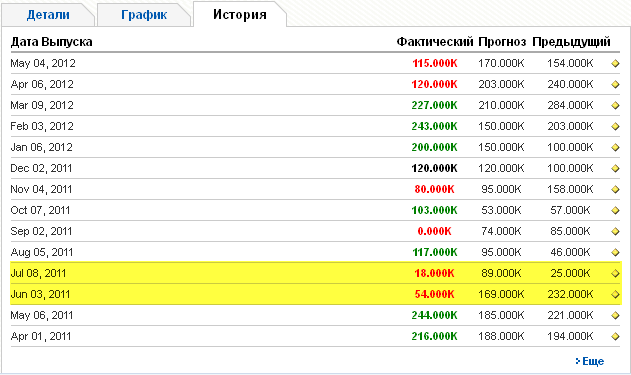
Task: Click the Фактический column header
Action: [x=435, y=42]
